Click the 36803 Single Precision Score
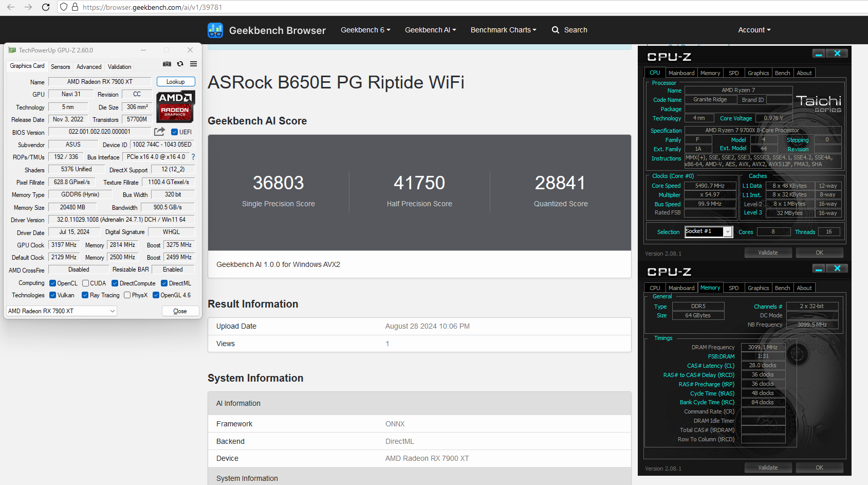 pyautogui.click(x=279, y=183)
